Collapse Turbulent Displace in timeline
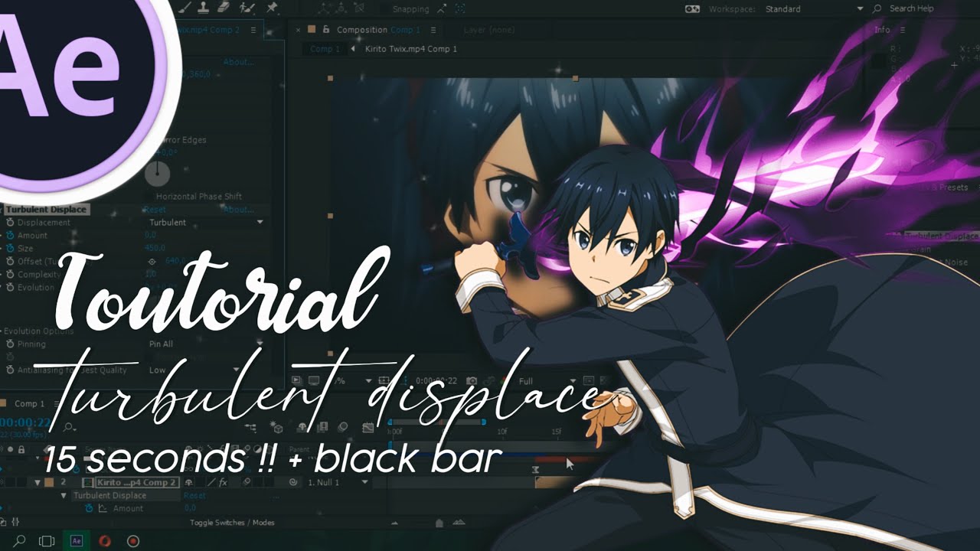This screenshot has width=980, height=551. click(x=64, y=496)
